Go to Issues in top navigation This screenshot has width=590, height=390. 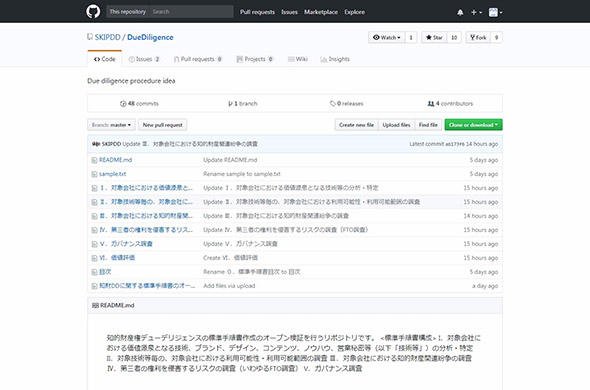point(289,12)
